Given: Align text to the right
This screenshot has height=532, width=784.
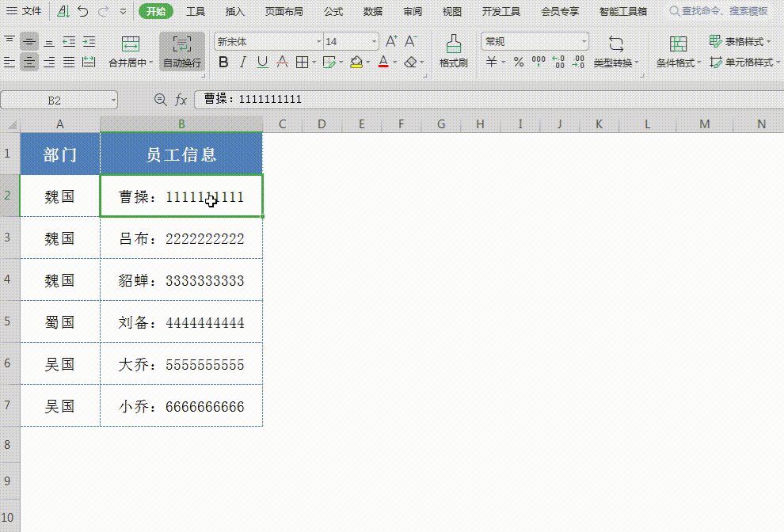Looking at the screenshot, I should click(49, 62).
